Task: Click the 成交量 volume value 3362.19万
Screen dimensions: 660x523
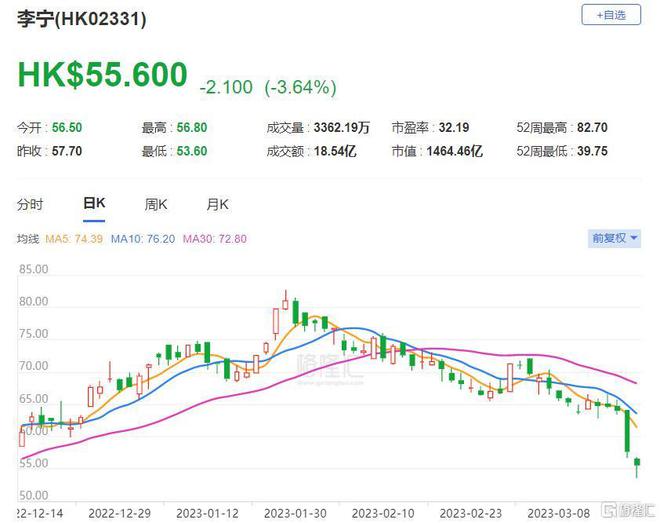Action: (341, 128)
